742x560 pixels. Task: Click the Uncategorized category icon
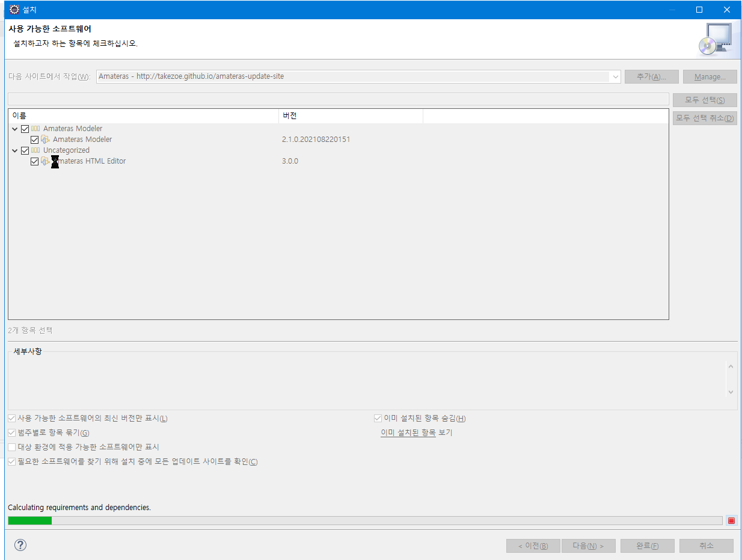[x=35, y=150]
